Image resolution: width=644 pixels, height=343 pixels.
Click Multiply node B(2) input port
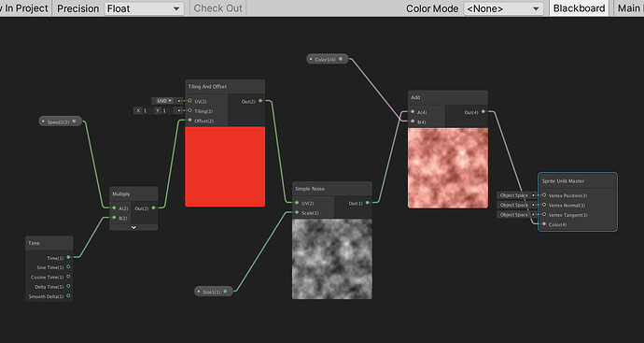114,218
